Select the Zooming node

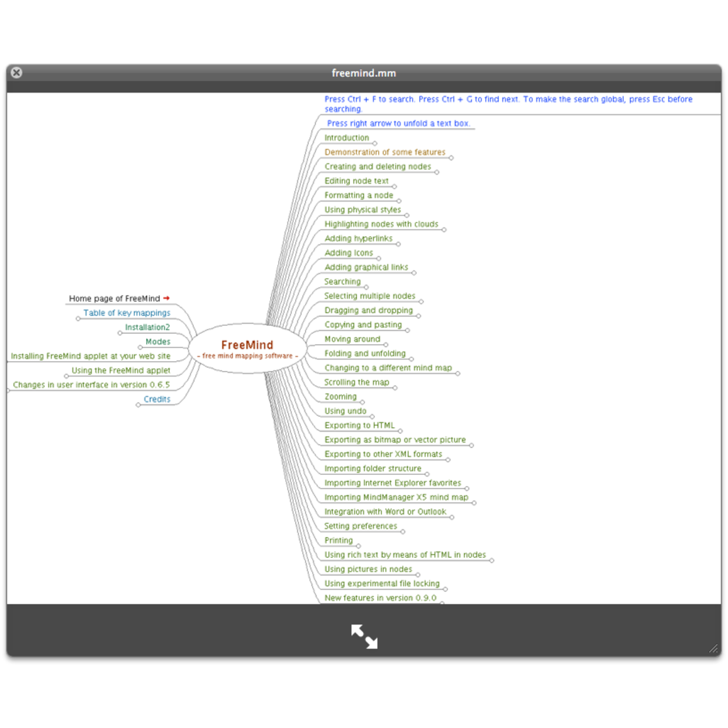tap(341, 396)
